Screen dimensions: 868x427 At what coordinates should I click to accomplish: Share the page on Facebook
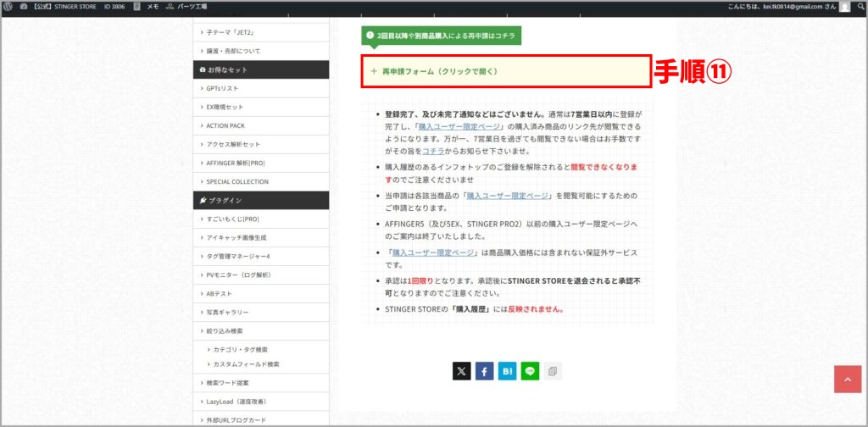point(484,371)
